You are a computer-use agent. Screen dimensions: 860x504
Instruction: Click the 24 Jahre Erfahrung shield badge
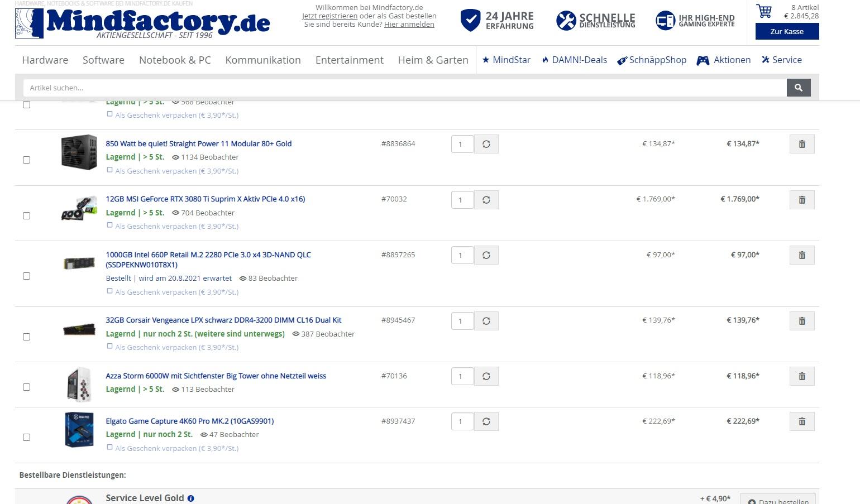(497, 20)
